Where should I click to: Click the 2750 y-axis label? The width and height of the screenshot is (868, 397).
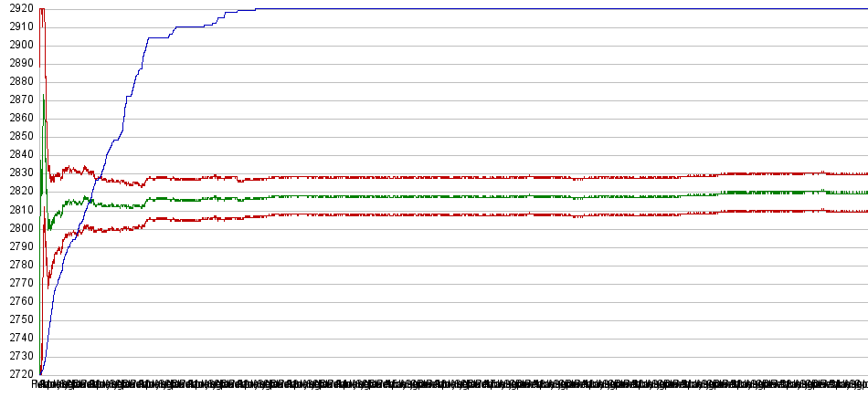(x=18, y=319)
